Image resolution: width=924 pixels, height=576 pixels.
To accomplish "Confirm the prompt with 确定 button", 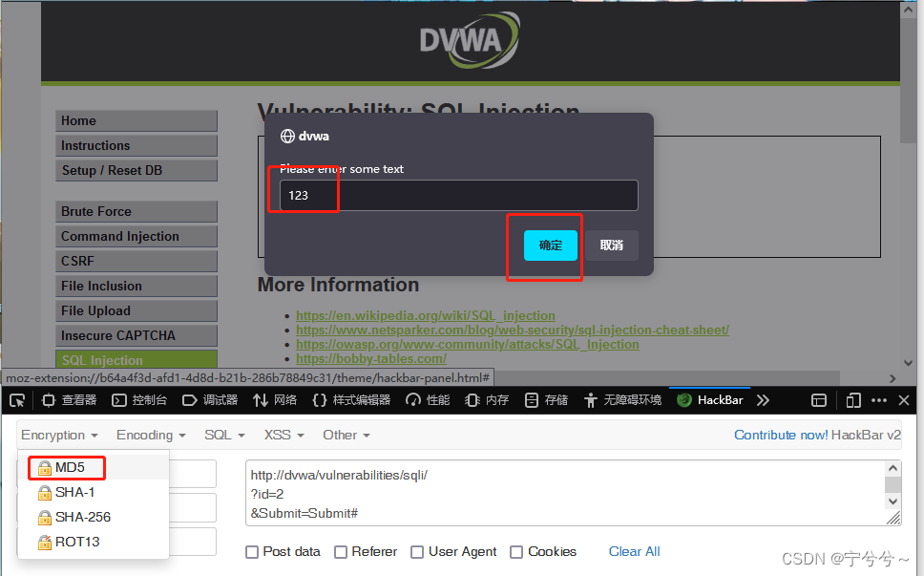I will (x=551, y=245).
